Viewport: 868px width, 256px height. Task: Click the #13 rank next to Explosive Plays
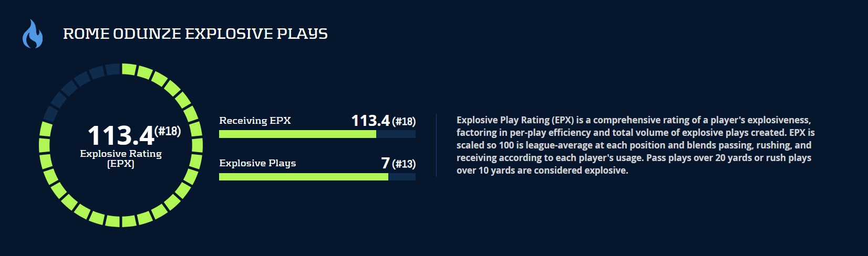[404, 164]
